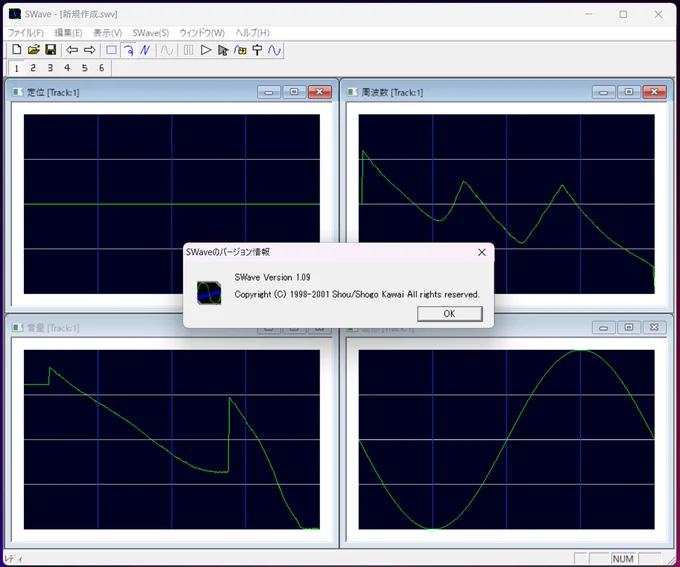Open the 編集(E) menu
The image size is (680, 567).
(69, 33)
